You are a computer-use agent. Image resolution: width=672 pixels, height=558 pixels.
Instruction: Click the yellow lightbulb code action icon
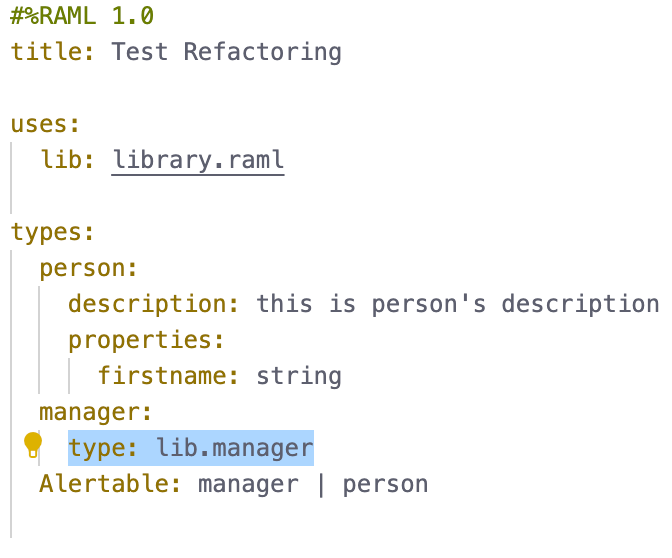click(x=33, y=445)
